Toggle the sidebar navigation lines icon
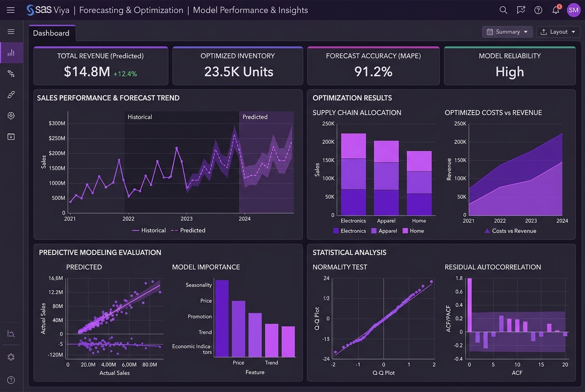585x392 pixels. (x=11, y=32)
